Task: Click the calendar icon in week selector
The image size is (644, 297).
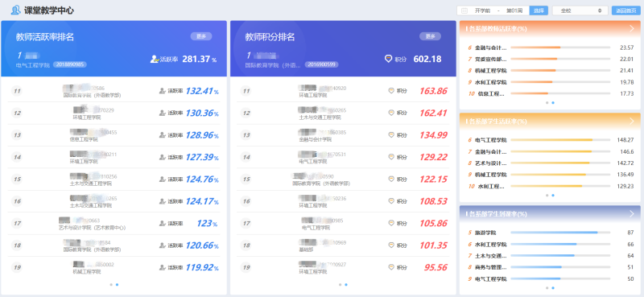Action: click(464, 10)
